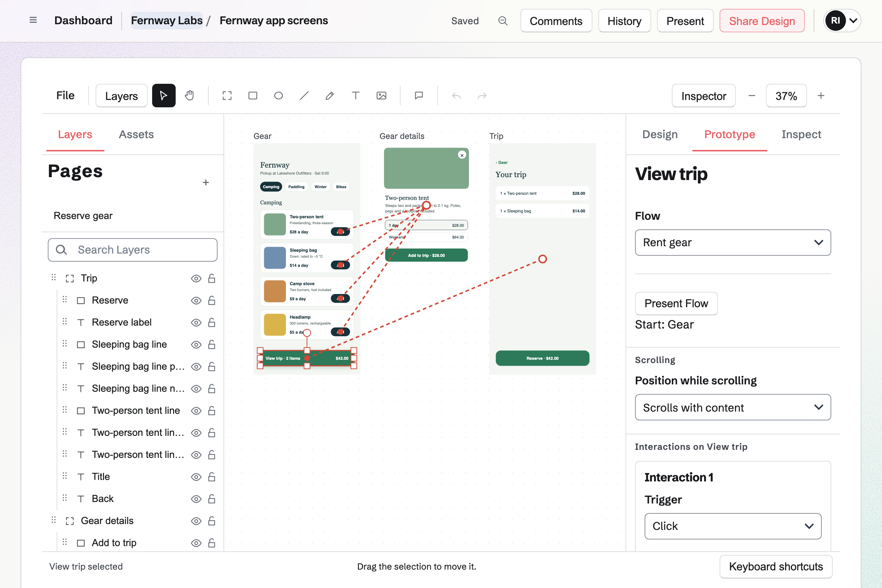
Task: Click the Undo arrow
Action: tap(456, 96)
